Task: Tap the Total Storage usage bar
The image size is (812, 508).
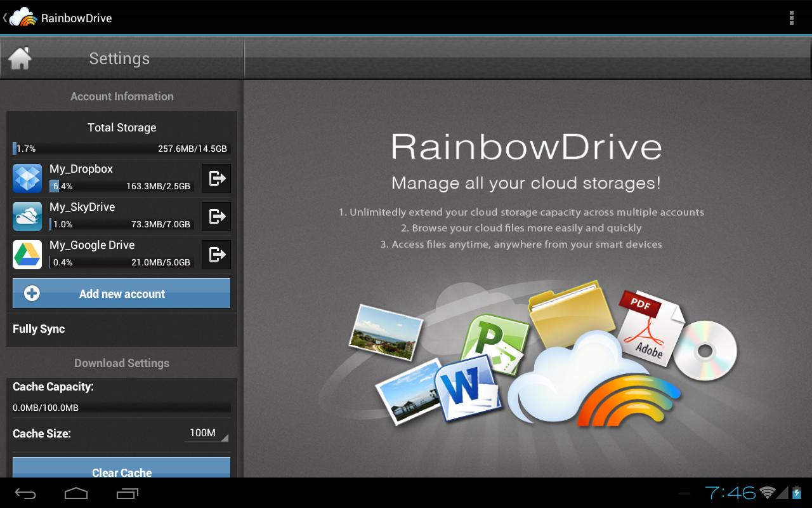Action: 121,149
